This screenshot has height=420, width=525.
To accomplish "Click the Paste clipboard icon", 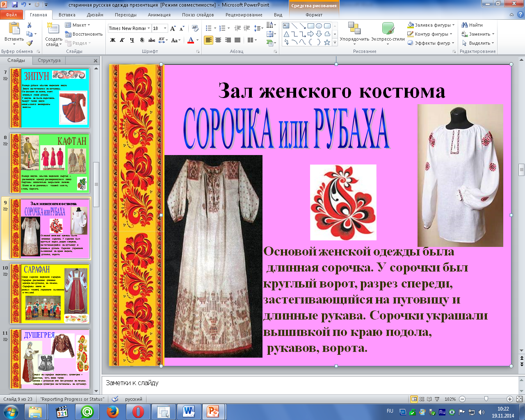I will (14, 29).
